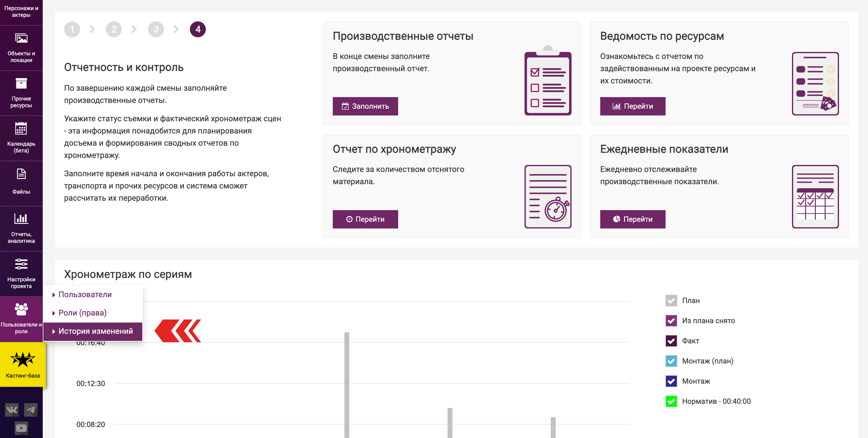
Task: Open Календарь (бета) calendar icon
Action: [x=21, y=129]
